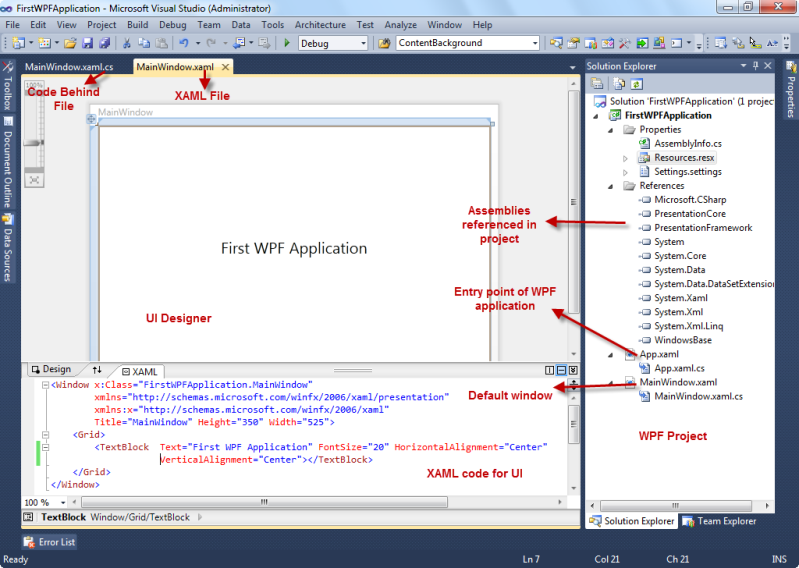Select the XAML pane tab
Viewport: 799px width, 568px height.
140,371
